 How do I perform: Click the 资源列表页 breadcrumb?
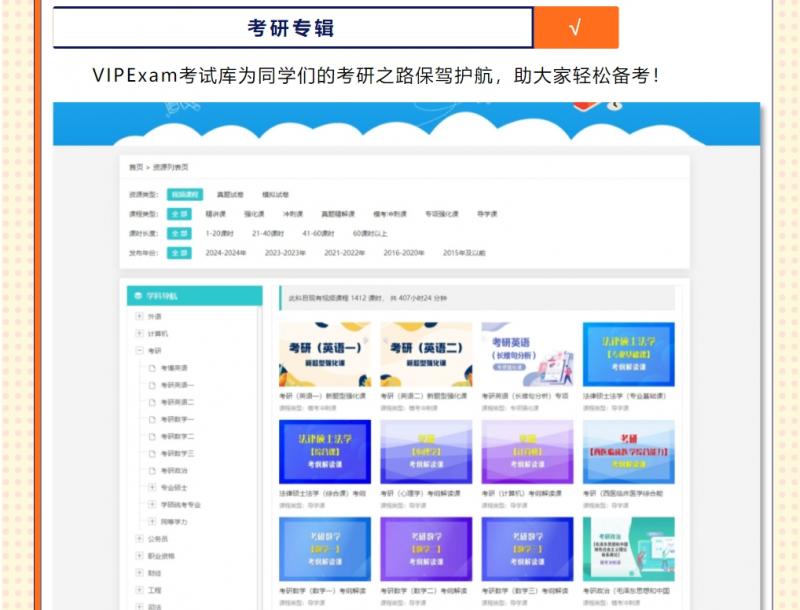(171, 167)
